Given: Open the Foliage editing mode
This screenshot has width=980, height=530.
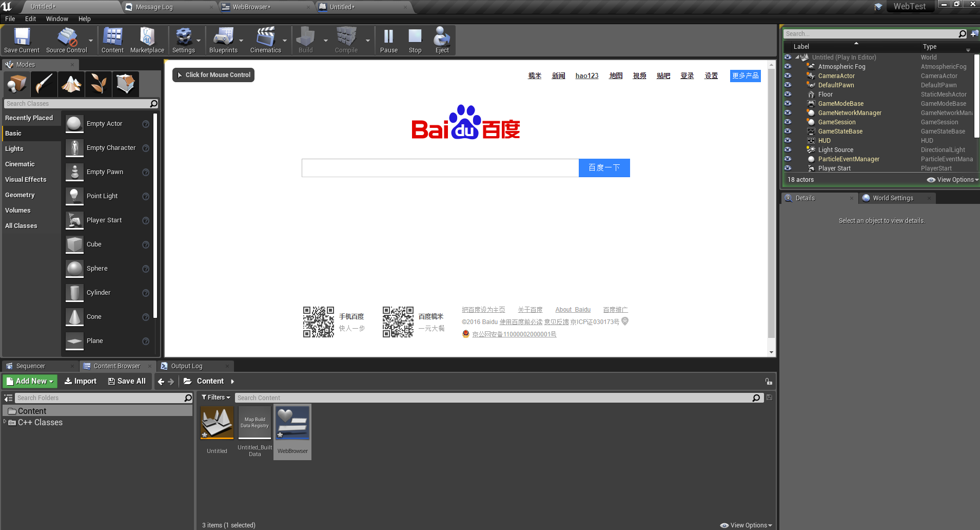Looking at the screenshot, I should click(98, 84).
